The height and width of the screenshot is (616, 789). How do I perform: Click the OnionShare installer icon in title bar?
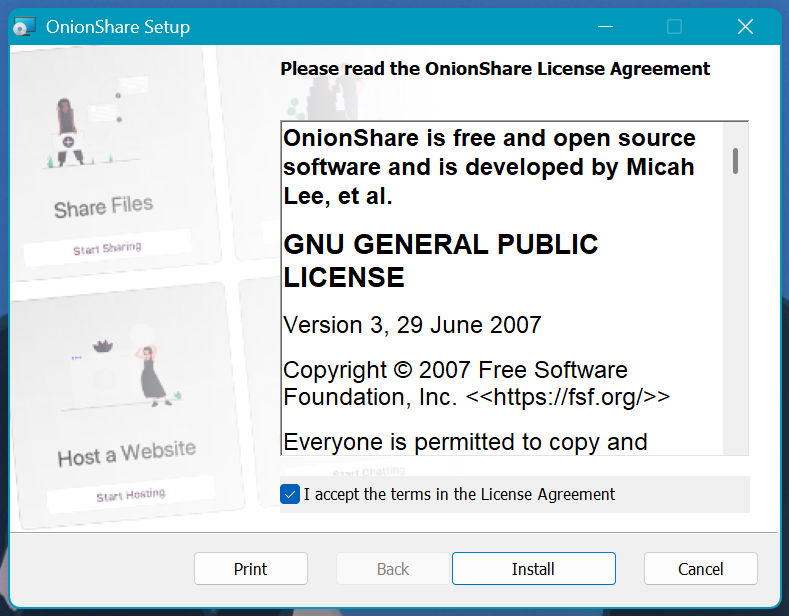tap(26, 27)
